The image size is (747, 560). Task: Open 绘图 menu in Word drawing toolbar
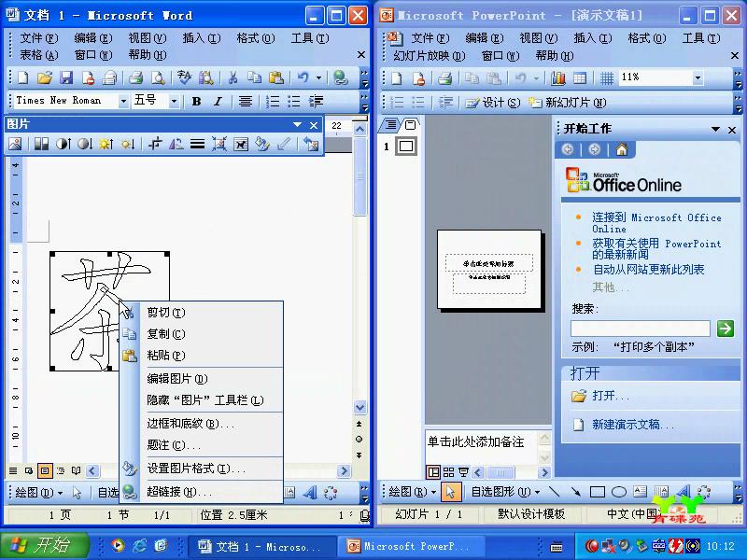click(x=38, y=493)
